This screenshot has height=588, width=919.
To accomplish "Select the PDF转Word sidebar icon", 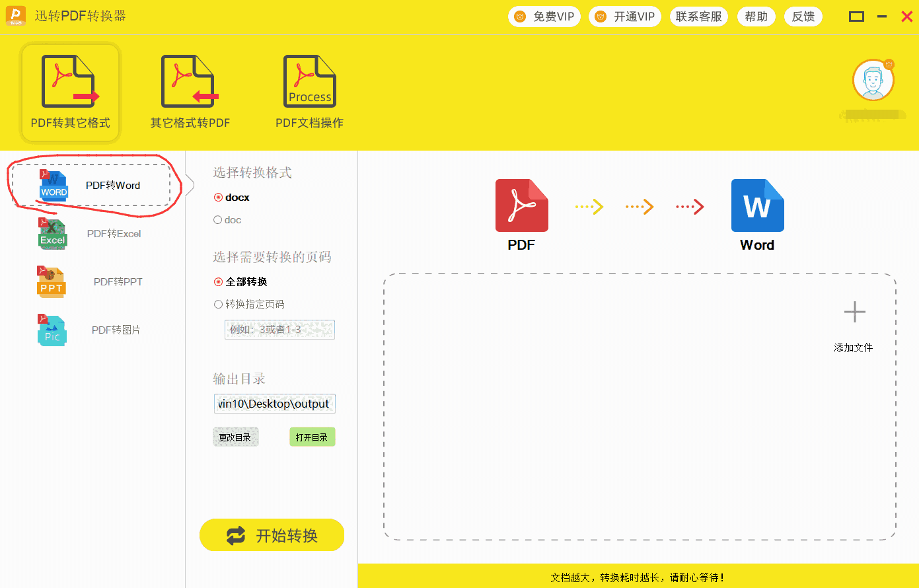I will pyautogui.click(x=53, y=185).
